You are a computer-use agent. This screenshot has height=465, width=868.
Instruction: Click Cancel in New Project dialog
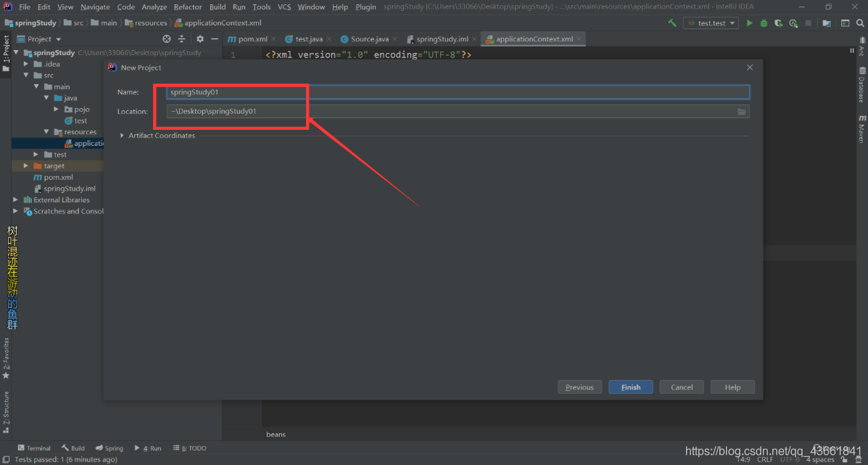coord(682,387)
